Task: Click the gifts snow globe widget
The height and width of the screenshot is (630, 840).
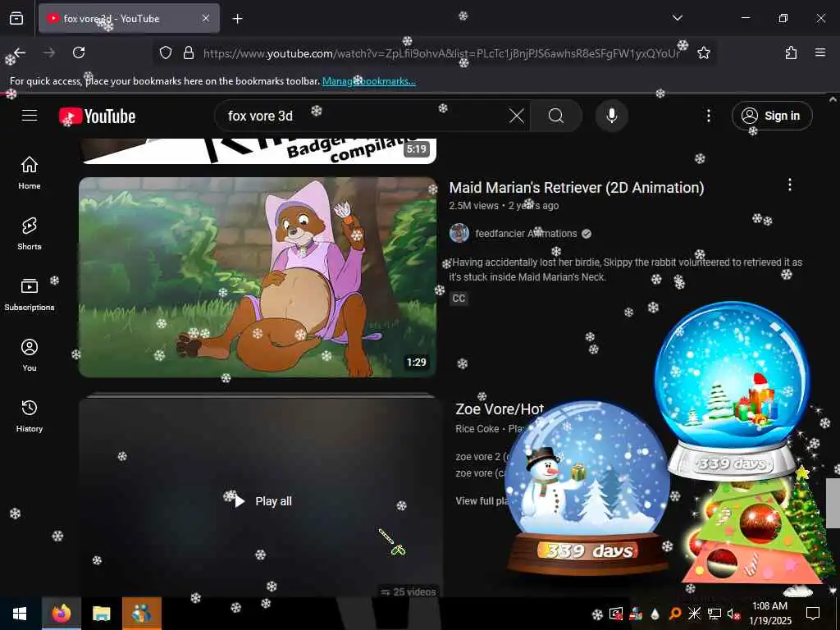Action: pyautogui.click(x=732, y=391)
